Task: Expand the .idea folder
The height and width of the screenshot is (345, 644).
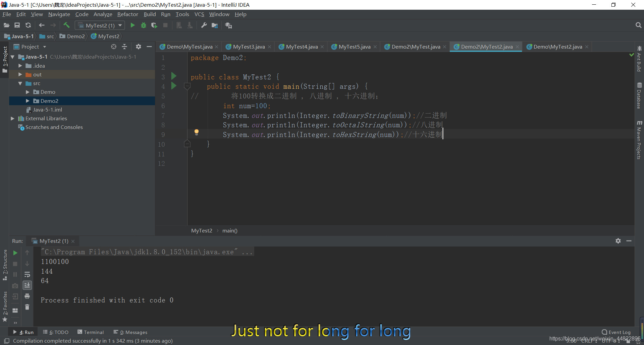Action: coord(20,66)
